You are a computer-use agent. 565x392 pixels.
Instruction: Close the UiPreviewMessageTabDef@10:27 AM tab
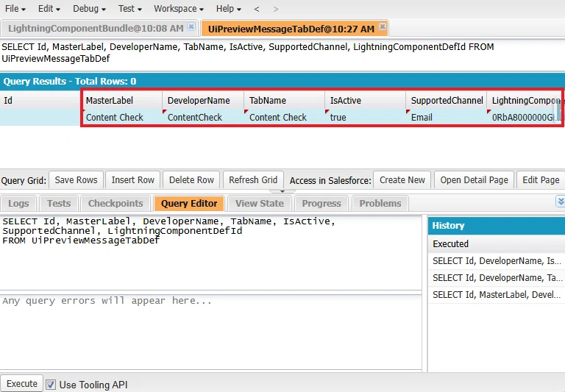click(x=383, y=26)
